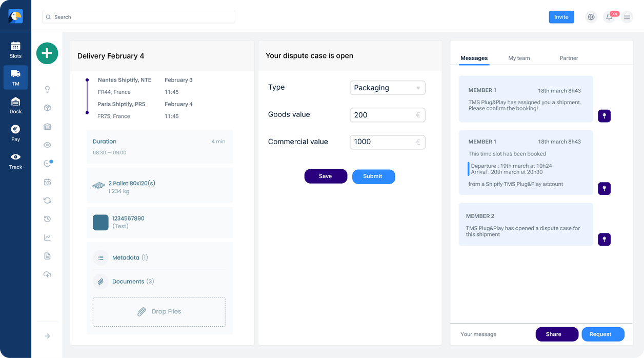Click the parrot app logo
This screenshot has height=358, width=644.
pos(15,16)
